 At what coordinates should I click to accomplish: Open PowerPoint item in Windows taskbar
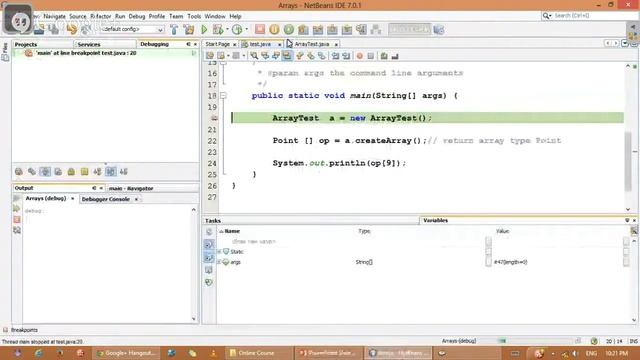(329, 353)
